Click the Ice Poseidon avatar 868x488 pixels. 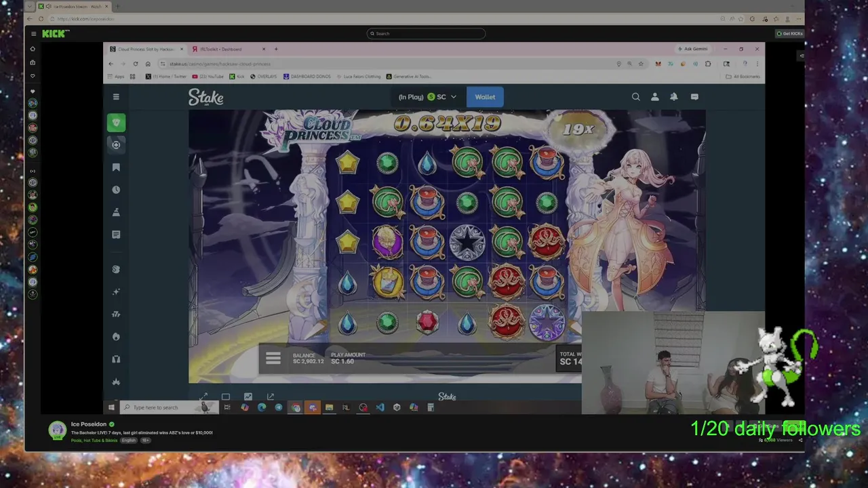58,430
